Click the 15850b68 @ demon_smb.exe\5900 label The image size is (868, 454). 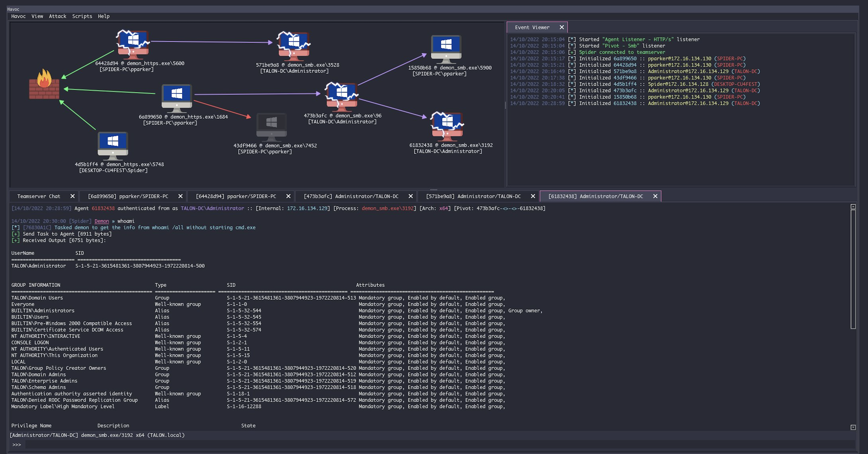(450, 67)
